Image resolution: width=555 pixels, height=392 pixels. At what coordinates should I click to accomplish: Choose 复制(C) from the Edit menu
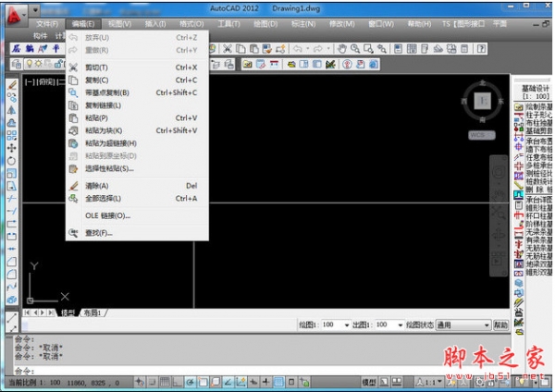point(137,80)
